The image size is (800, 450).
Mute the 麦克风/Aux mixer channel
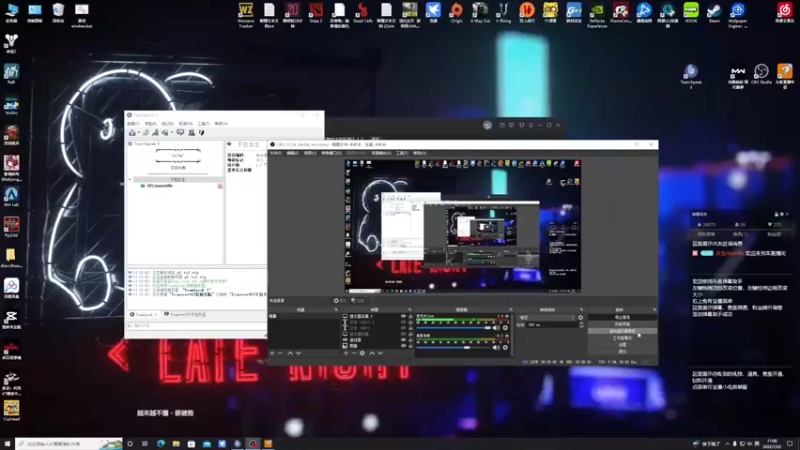(x=496, y=328)
